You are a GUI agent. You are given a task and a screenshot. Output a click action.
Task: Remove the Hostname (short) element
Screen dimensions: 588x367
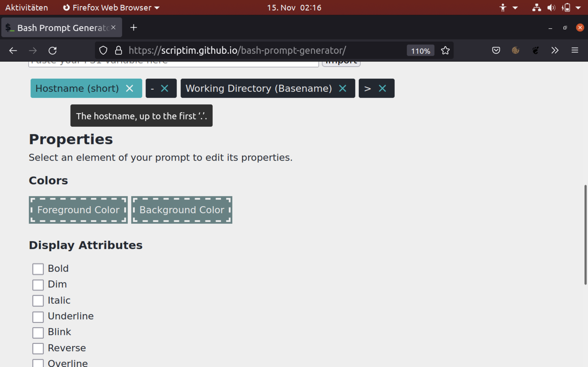[129, 88]
